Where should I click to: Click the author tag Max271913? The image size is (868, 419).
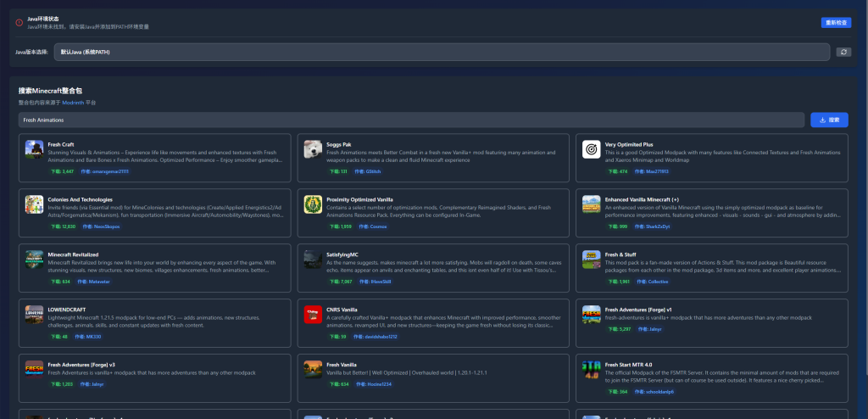652,172
